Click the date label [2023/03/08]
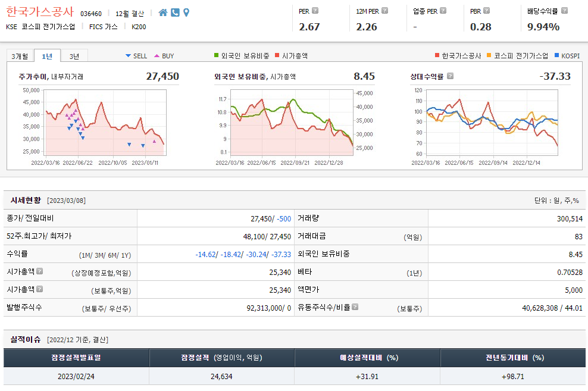Viewport: 588px width, 391px height. [x=67, y=201]
